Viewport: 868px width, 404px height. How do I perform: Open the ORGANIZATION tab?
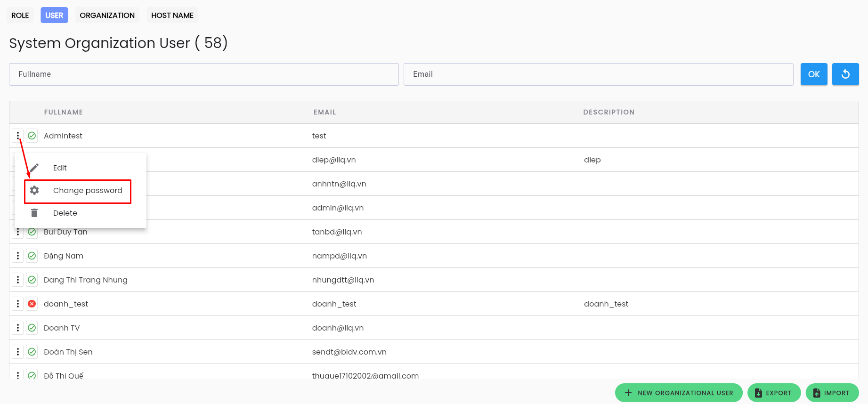pyautogui.click(x=107, y=15)
